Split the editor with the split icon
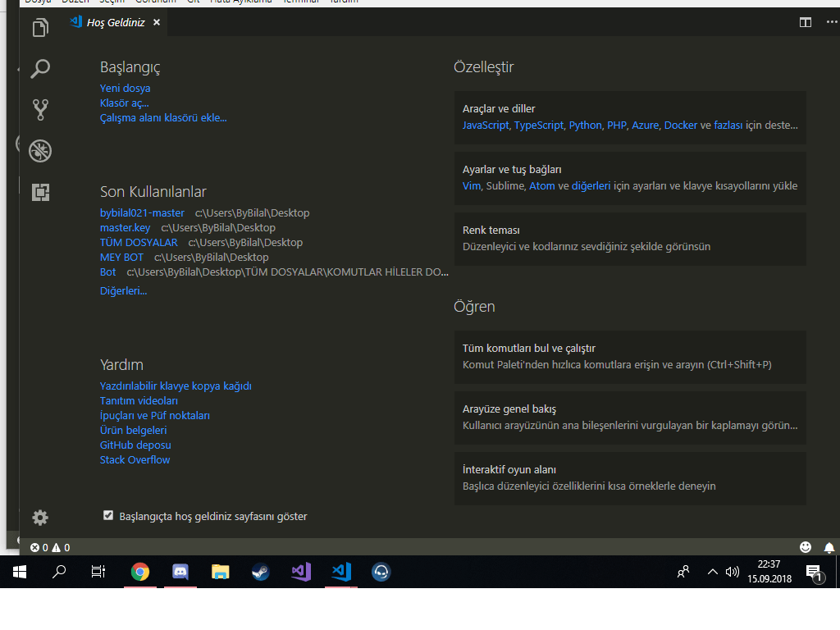The height and width of the screenshot is (630, 840). [x=806, y=22]
